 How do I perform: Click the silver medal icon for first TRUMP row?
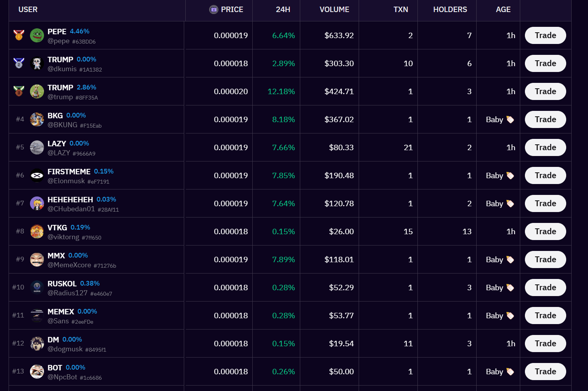(x=19, y=63)
